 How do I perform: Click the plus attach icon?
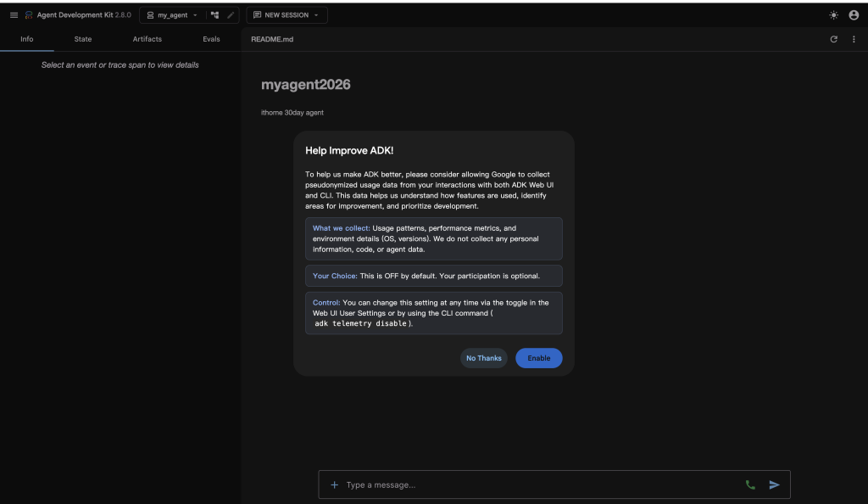pos(334,484)
